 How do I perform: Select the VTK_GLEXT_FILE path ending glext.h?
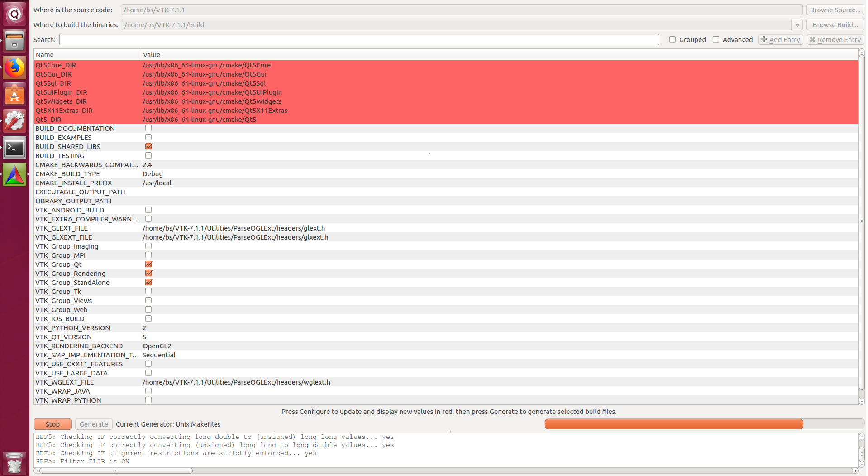point(234,228)
